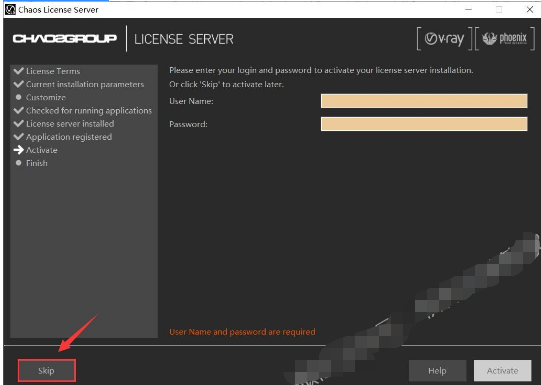Focus the Password input field
This screenshot has width=541, height=385.
tap(424, 124)
